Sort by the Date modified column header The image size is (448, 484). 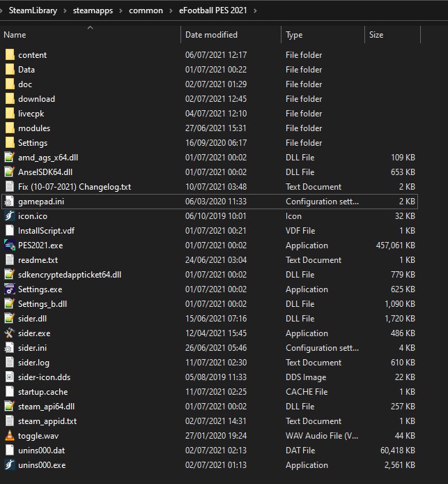231,35
